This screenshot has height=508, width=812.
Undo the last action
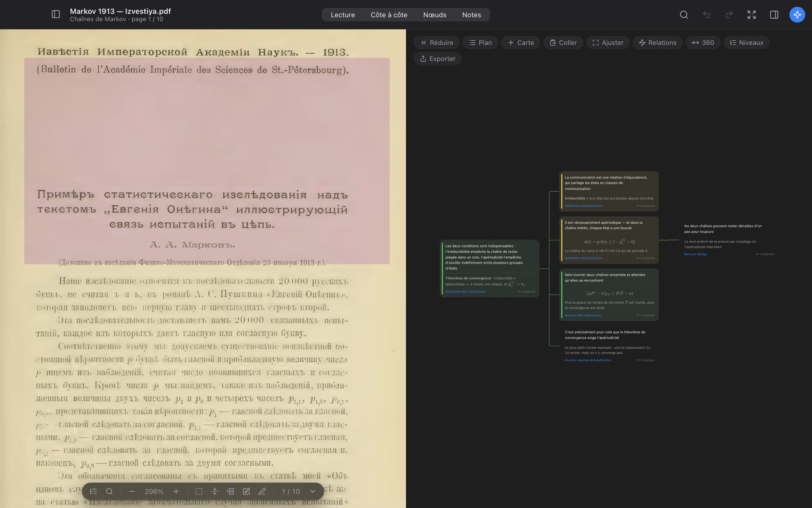point(706,15)
